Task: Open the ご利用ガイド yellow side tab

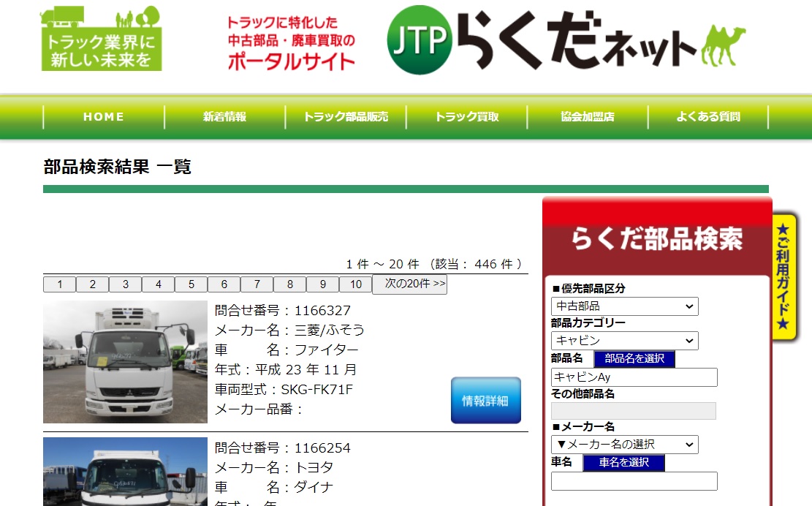Action: pyautogui.click(x=784, y=278)
